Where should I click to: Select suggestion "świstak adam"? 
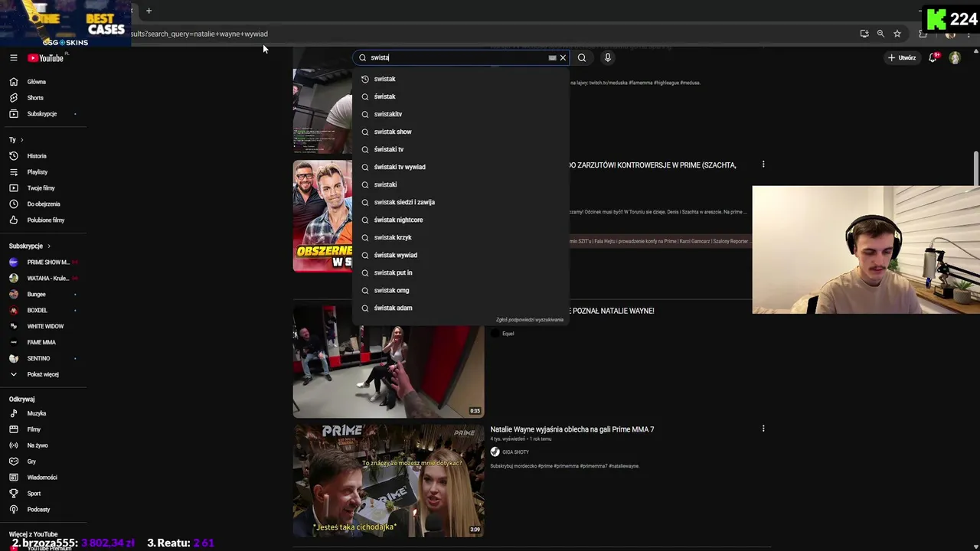pos(461,308)
